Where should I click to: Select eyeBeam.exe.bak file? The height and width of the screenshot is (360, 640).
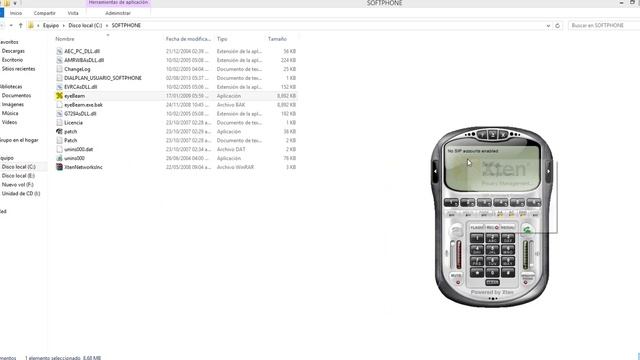83,105
